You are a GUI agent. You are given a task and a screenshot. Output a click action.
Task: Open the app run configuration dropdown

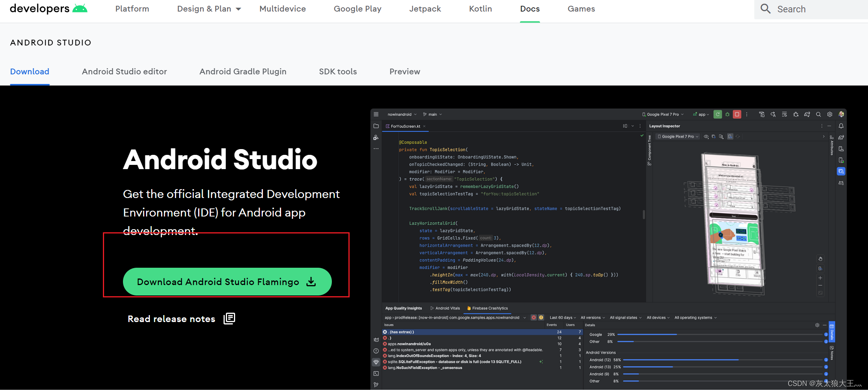[701, 114]
